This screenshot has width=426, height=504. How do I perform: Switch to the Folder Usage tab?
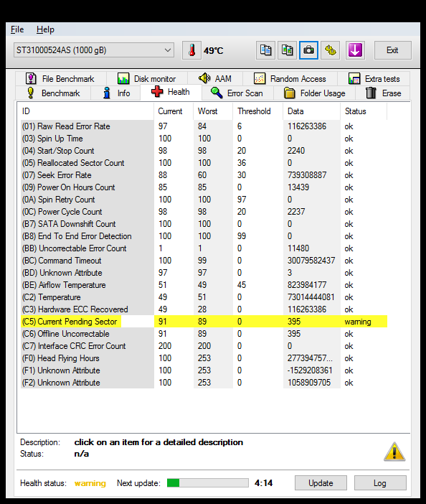pyautogui.click(x=315, y=93)
